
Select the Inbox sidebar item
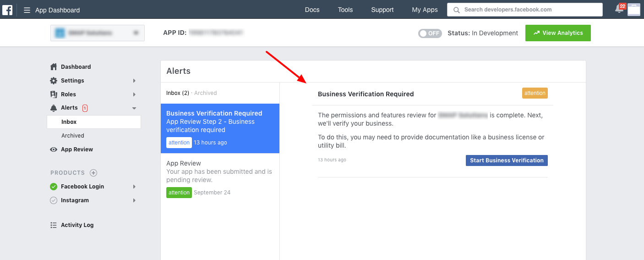[94, 122]
